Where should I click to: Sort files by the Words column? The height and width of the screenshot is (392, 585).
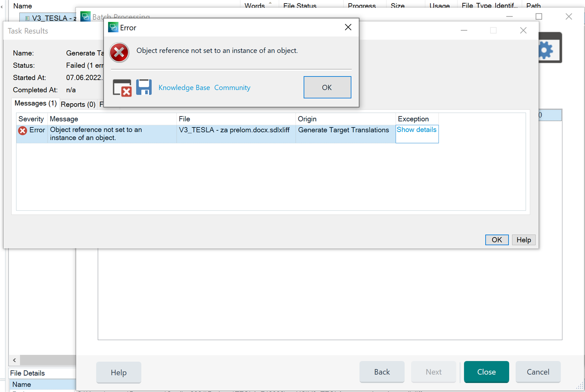tap(255, 6)
